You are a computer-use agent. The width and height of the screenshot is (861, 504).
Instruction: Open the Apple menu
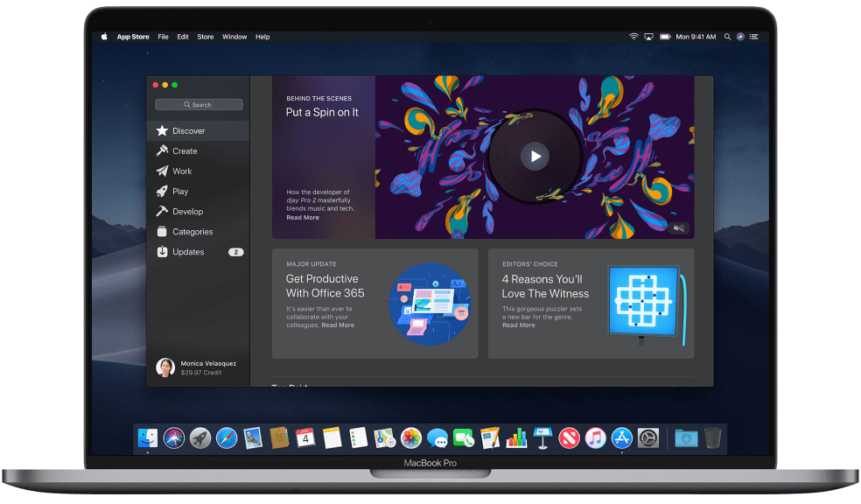coord(104,37)
